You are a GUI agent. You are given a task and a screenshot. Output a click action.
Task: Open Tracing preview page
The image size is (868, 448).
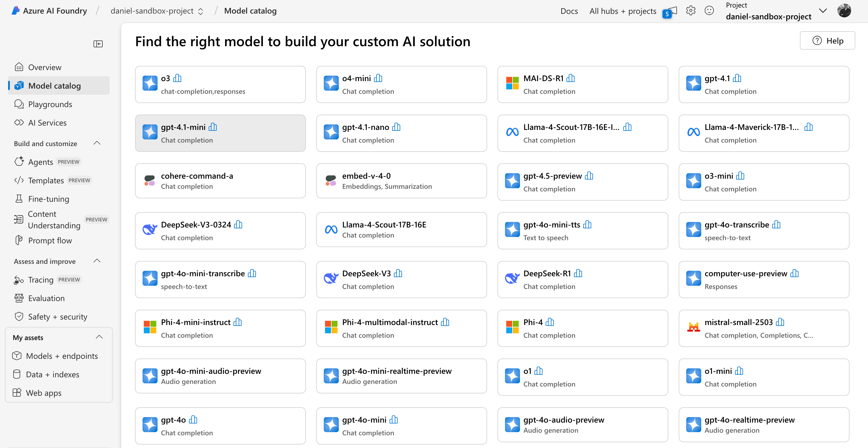click(x=59, y=280)
